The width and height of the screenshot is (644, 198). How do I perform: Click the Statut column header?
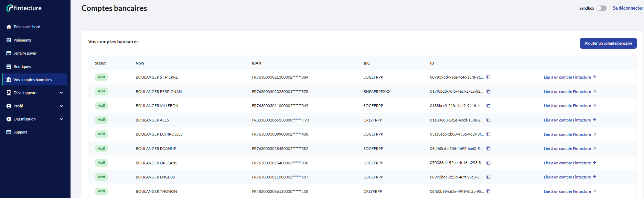click(x=100, y=63)
